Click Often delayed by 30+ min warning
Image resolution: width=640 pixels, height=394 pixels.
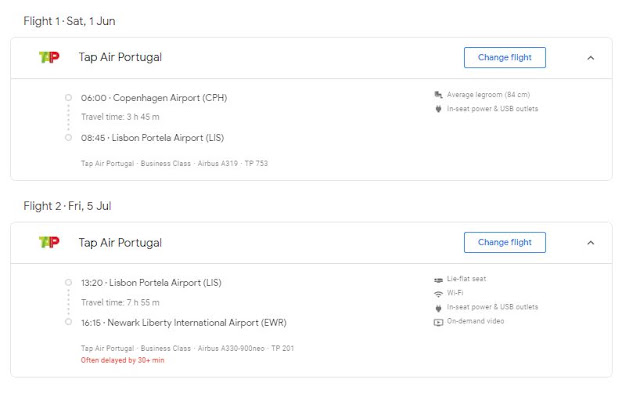pos(122,360)
